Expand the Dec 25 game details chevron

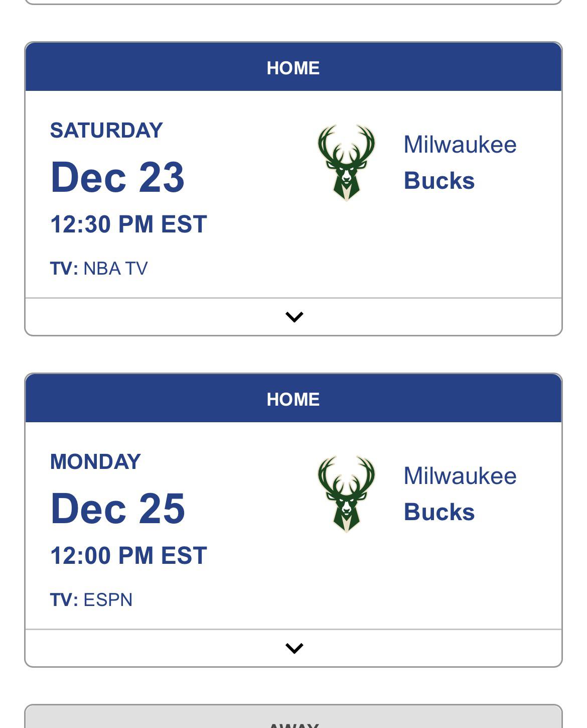pos(294,648)
